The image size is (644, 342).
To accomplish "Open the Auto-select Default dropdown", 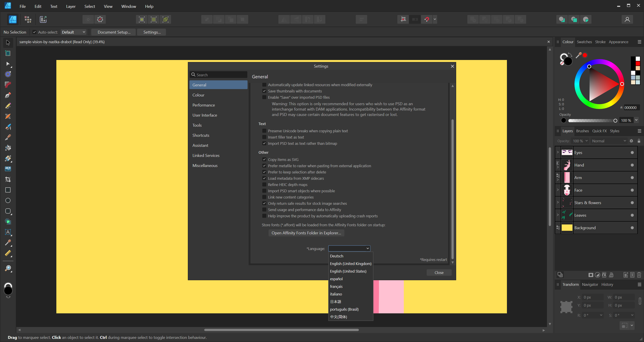I will click(x=74, y=32).
